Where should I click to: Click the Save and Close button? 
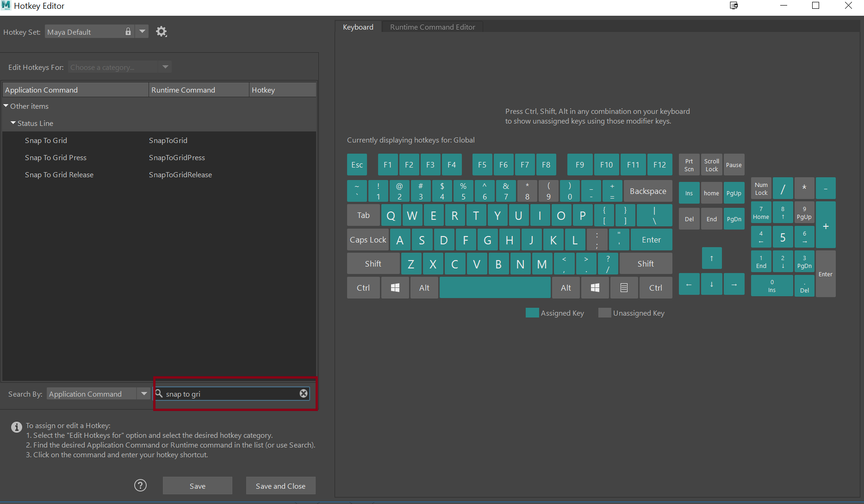(x=280, y=485)
